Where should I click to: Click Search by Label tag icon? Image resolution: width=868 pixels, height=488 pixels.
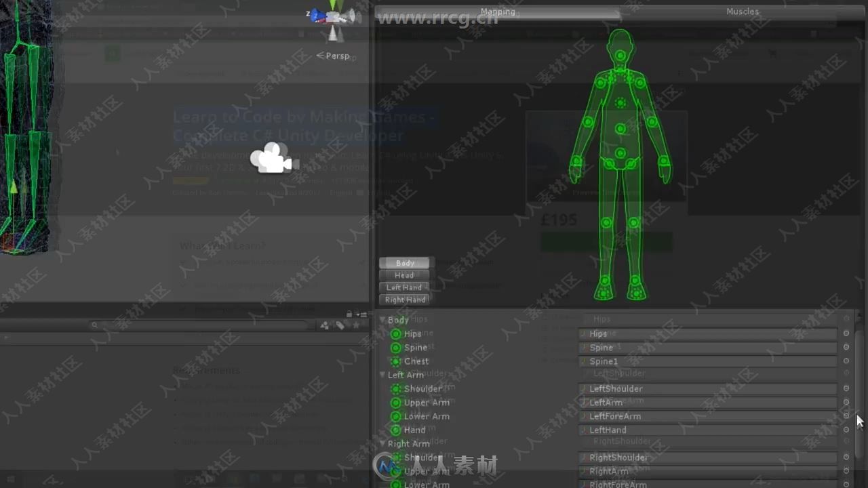pyautogui.click(x=340, y=325)
